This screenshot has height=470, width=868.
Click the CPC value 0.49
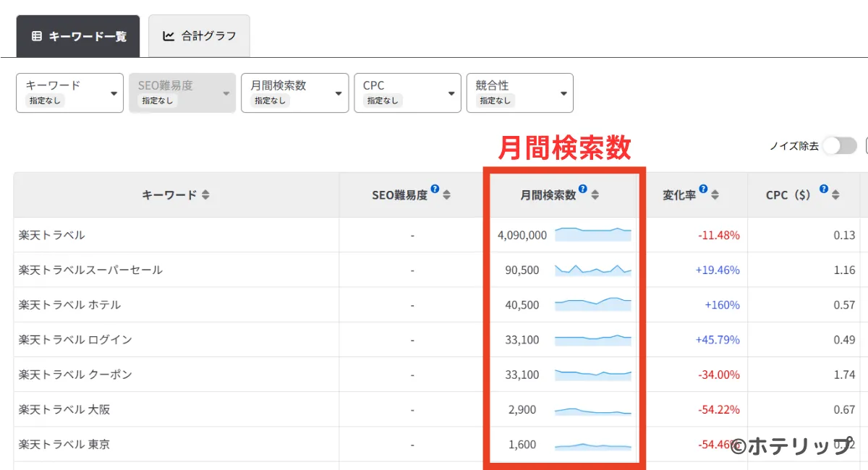pyautogui.click(x=844, y=339)
